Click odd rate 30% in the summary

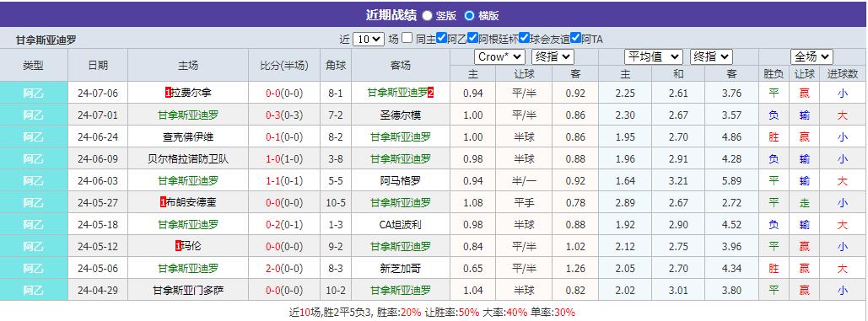[564, 313]
